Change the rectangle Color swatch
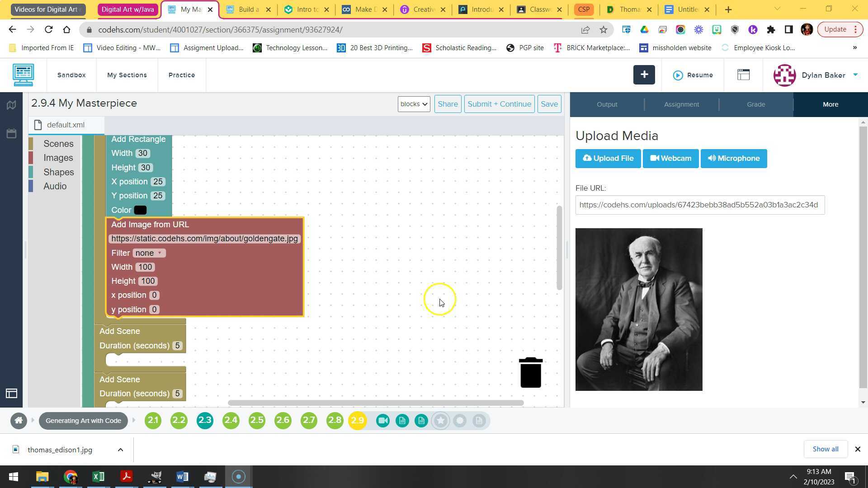 140,210
